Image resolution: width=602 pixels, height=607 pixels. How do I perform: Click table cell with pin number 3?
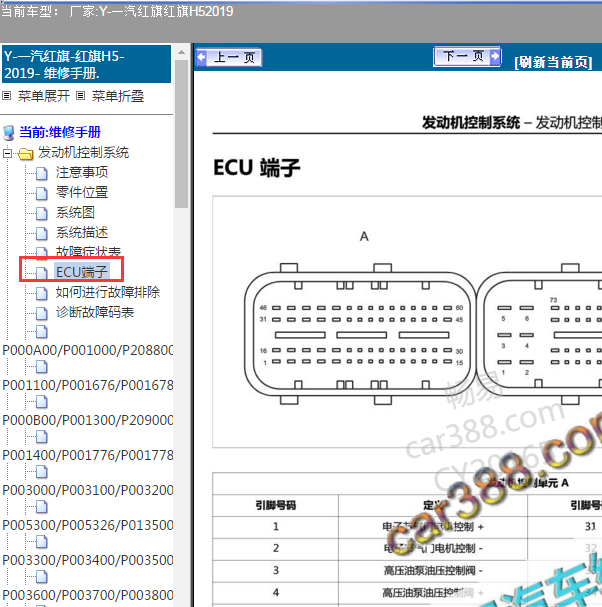tap(276, 571)
